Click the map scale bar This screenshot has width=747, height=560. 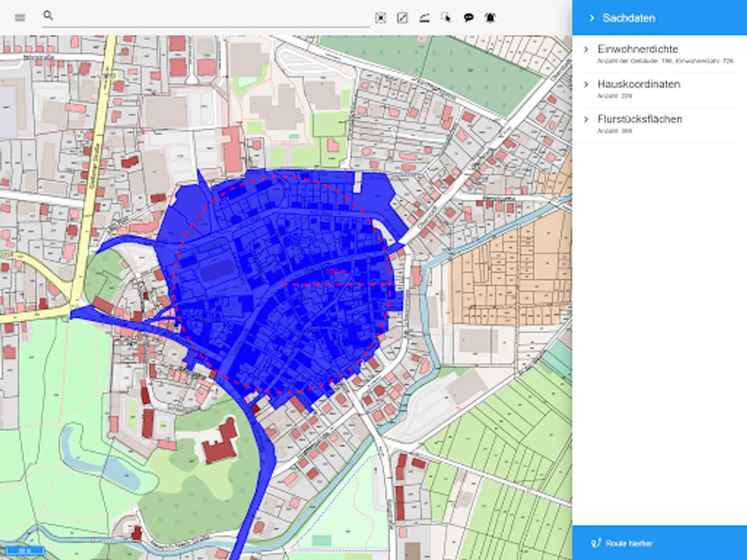25,550
